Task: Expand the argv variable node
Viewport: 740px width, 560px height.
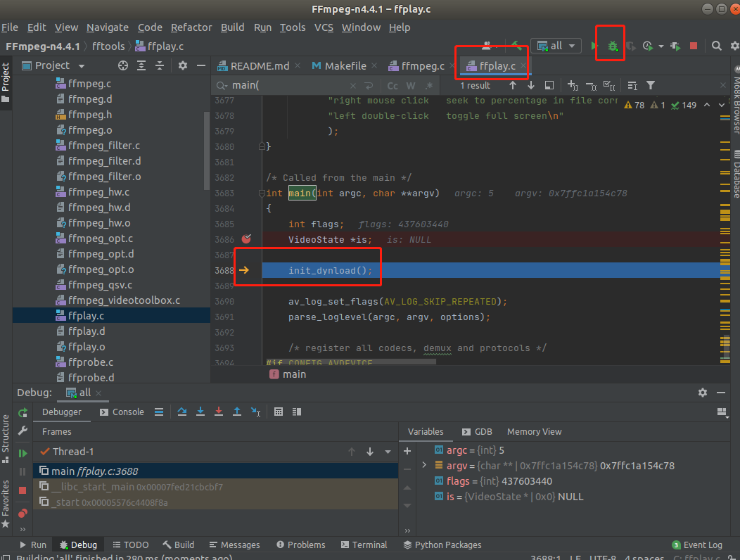Action: (x=423, y=466)
